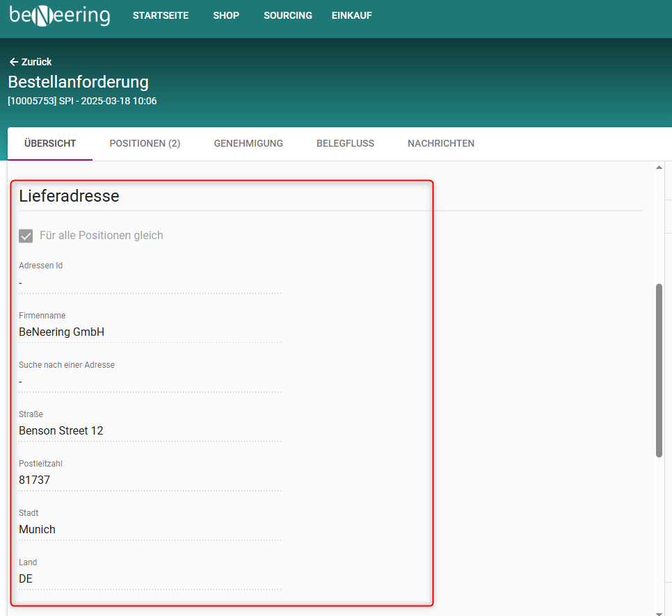The height and width of the screenshot is (616, 672).
Task: Navigate to the EINKAUF section
Action: (352, 15)
